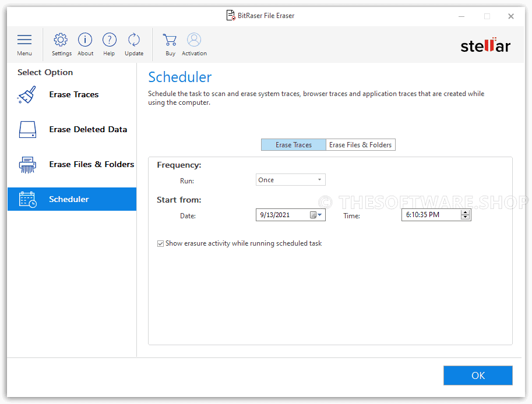
Task: Click the Run: label
Action: (187, 181)
